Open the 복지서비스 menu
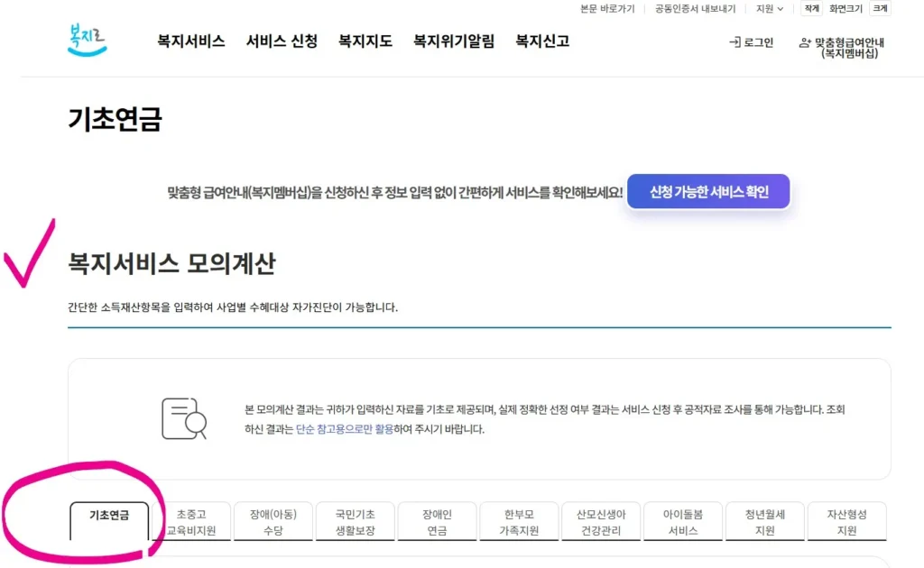Image resolution: width=924 pixels, height=568 pixels. 189,40
